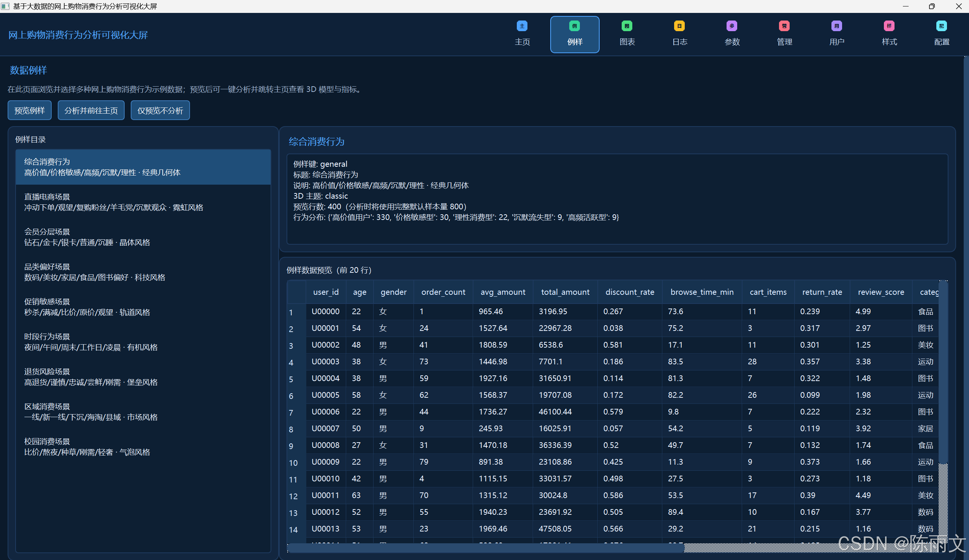
Task: Click the green 例样 nav icon
Action: tap(574, 26)
